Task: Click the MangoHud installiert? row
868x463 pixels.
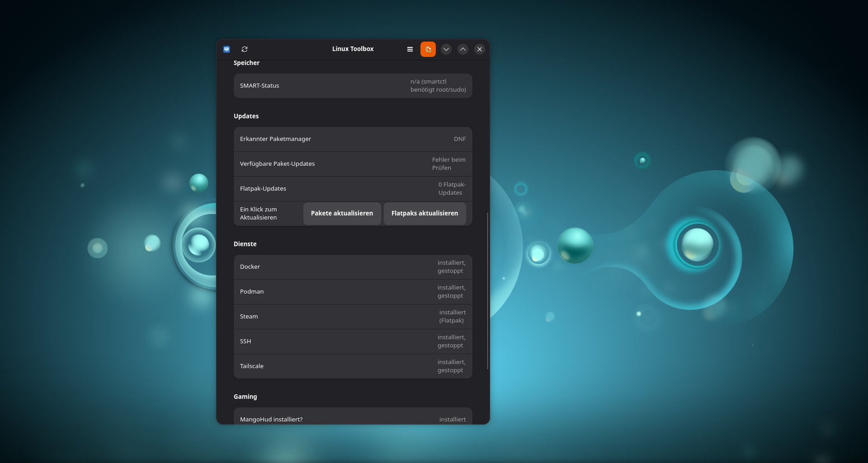Action: point(353,416)
